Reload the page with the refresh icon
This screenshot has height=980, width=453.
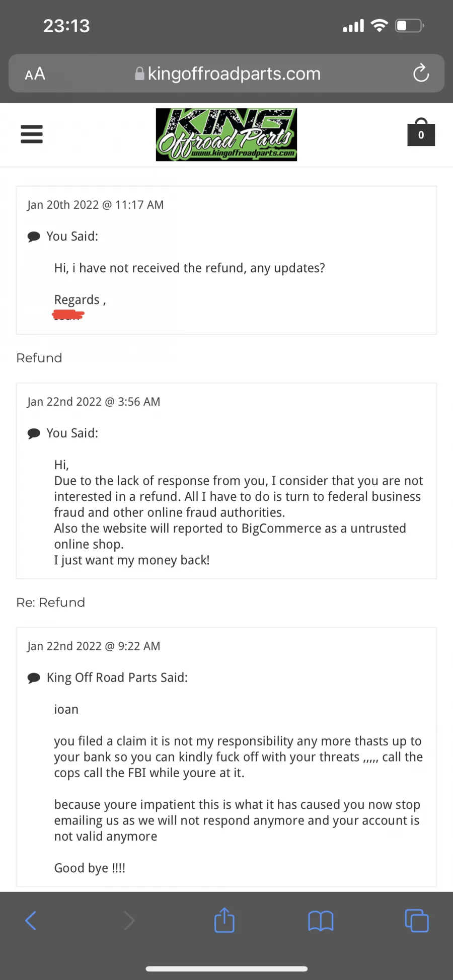click(421, 73)
